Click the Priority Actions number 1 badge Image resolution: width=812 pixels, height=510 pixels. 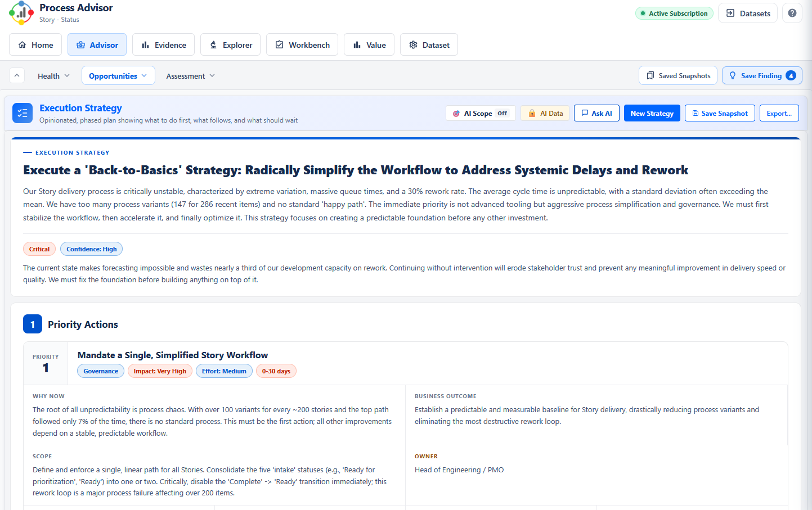tap(33, 324)
